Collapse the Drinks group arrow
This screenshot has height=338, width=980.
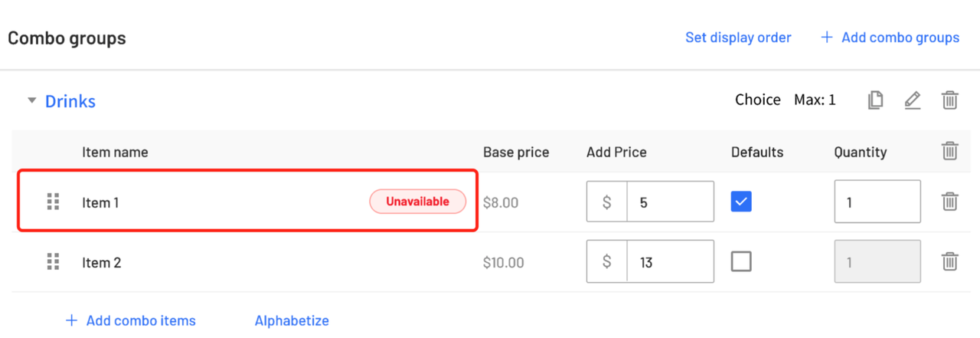tap(31, 100)
